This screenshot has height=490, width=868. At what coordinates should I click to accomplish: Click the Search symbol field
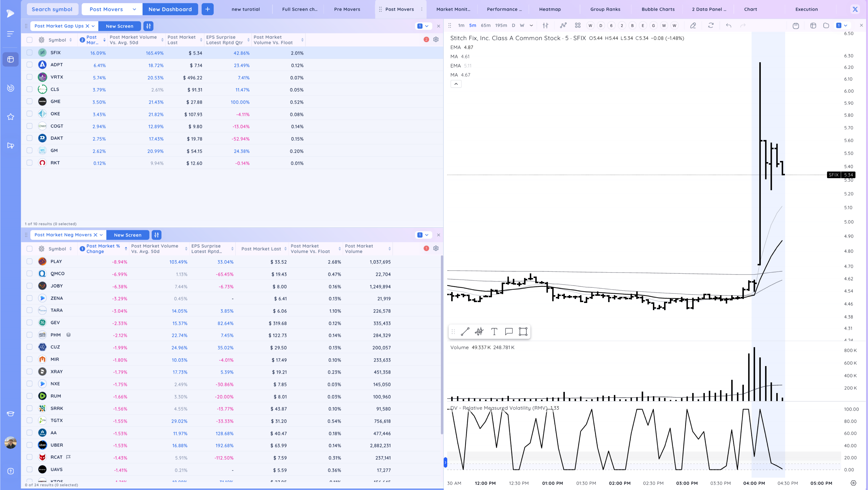[52, 9]
